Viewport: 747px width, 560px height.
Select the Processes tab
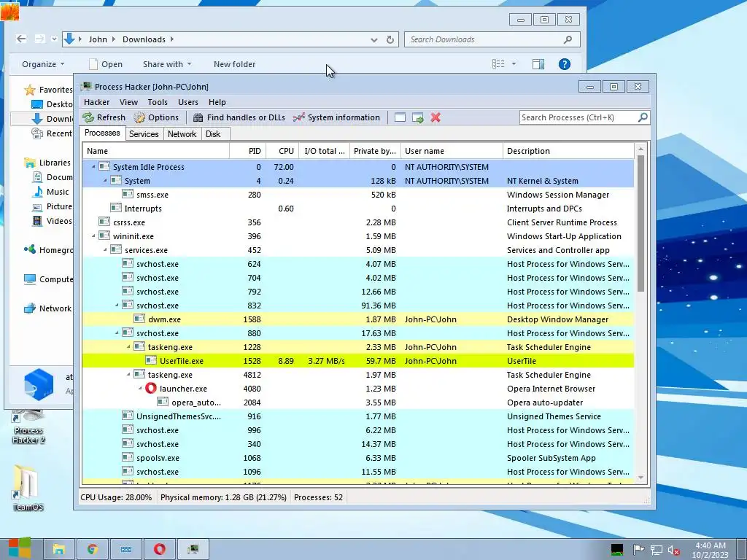pyautogui.click(x=102, y=133)
